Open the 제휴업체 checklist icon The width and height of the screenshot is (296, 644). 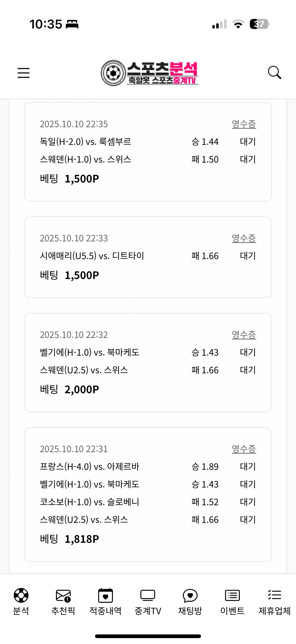point(274,596)
